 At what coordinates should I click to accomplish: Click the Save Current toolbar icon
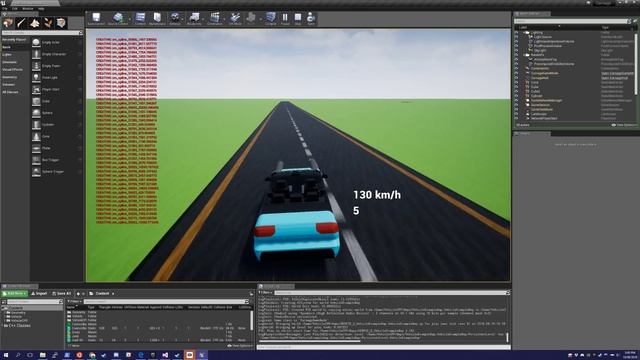tap(96, 17)
